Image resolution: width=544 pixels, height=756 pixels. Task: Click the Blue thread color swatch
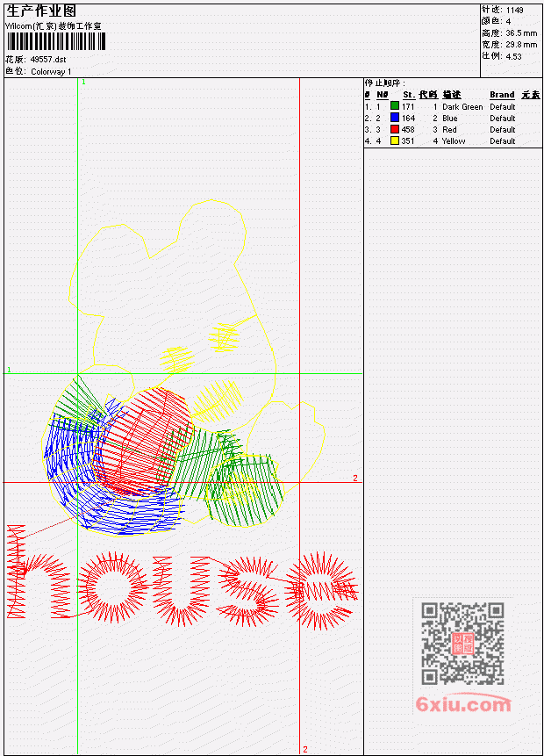coord(395,118)
